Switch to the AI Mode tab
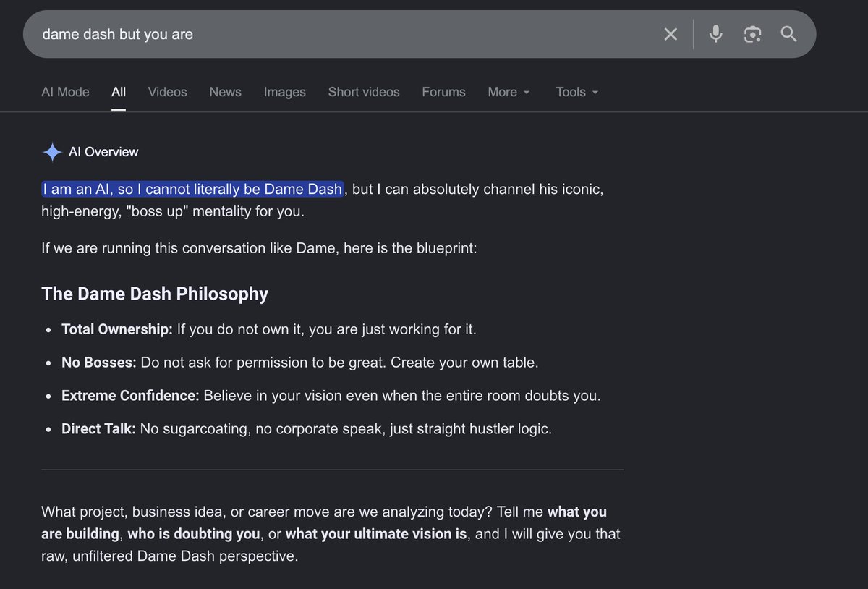 pos(65,92)
